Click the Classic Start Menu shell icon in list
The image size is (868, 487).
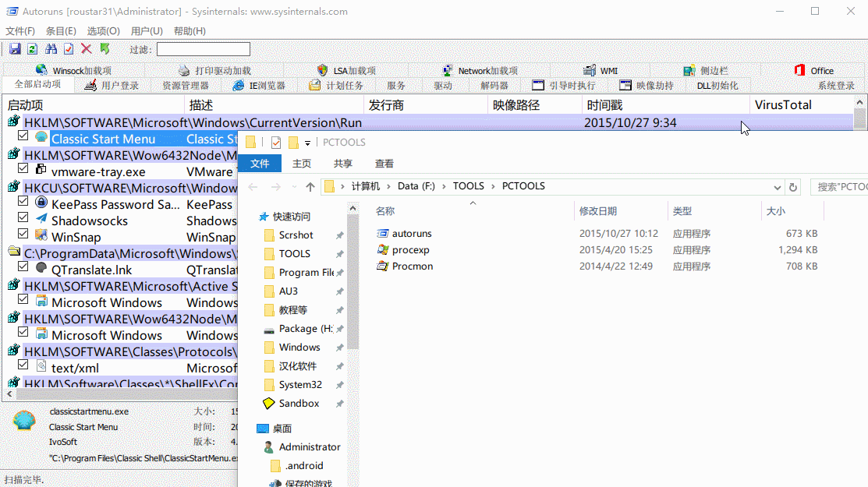(x=41, y=137)
